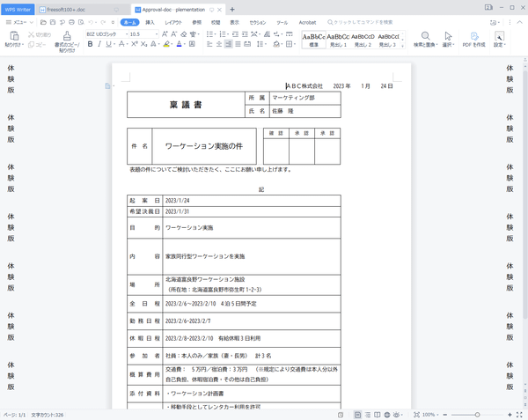This screenshot has width=528, height=420.
Task: Click the Select arrow cursor icon
Action: (448, 36)
